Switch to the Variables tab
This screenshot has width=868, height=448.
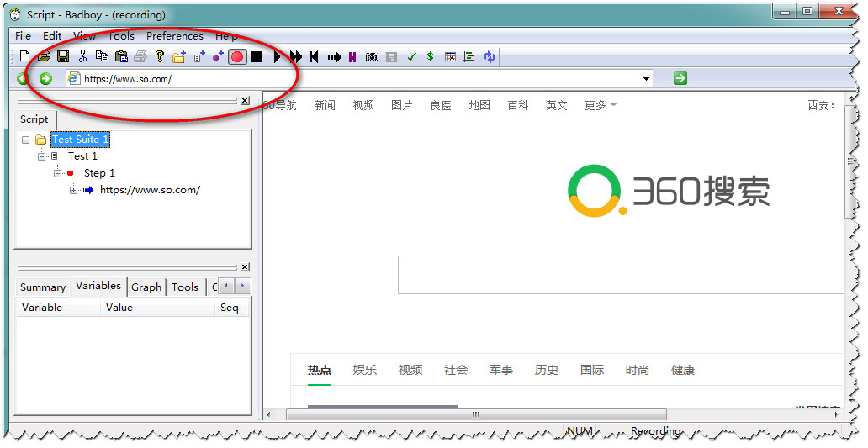click(98, 286)
